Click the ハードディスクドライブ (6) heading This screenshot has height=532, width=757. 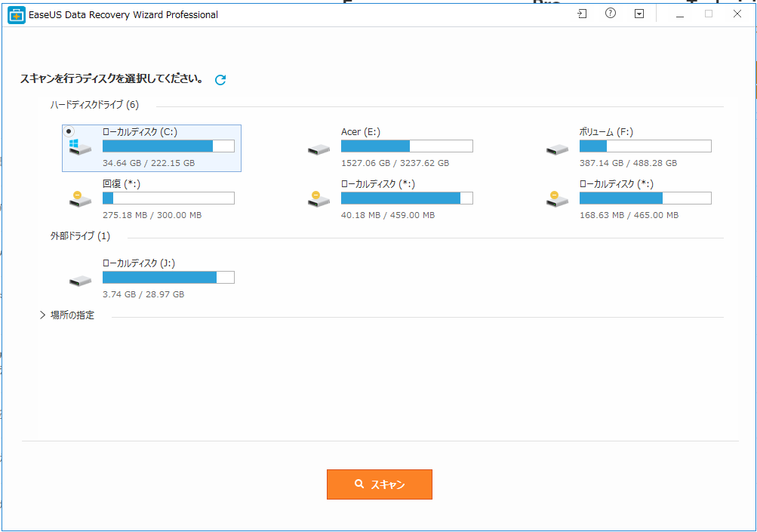94,105
